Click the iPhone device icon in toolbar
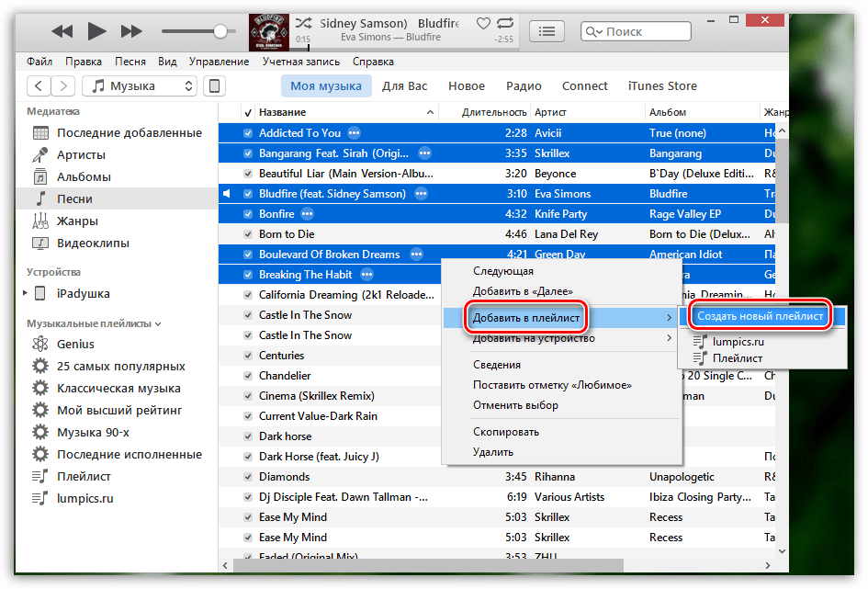Viewport: 868px width, 589px height. pyautogui.click(x=213, y=86)
